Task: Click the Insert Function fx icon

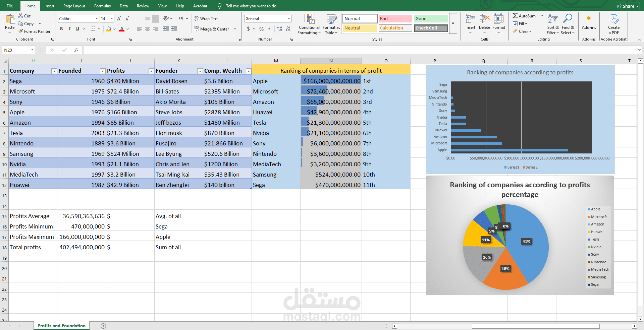Action: click(x=76, y=50)
